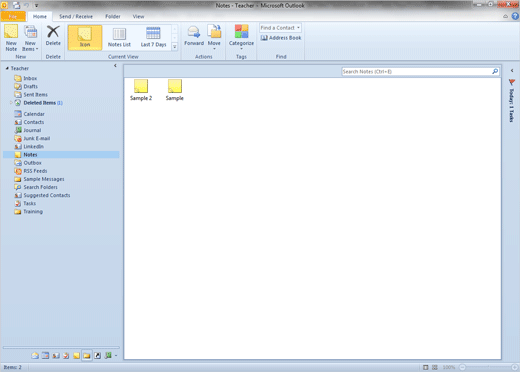Switch to Reading view in the status bar
520x372 pixels.
pyautogui.click(x=435, y=367)
